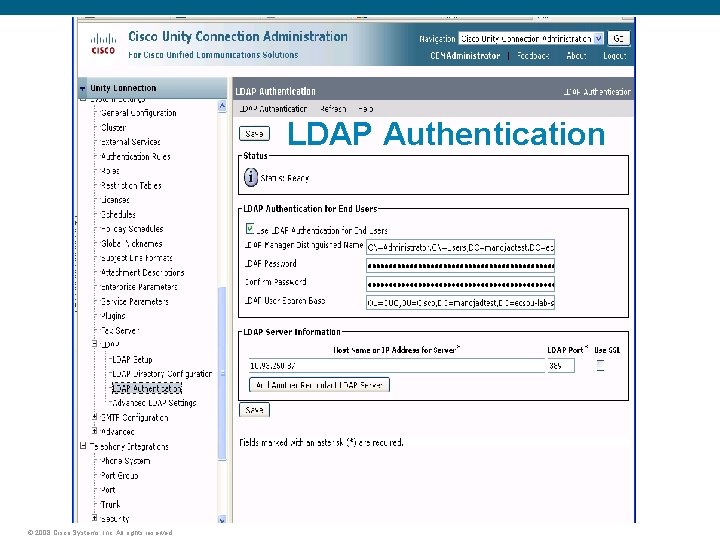Click the Feedback link
720x540 pixels.
pos(533,56)
